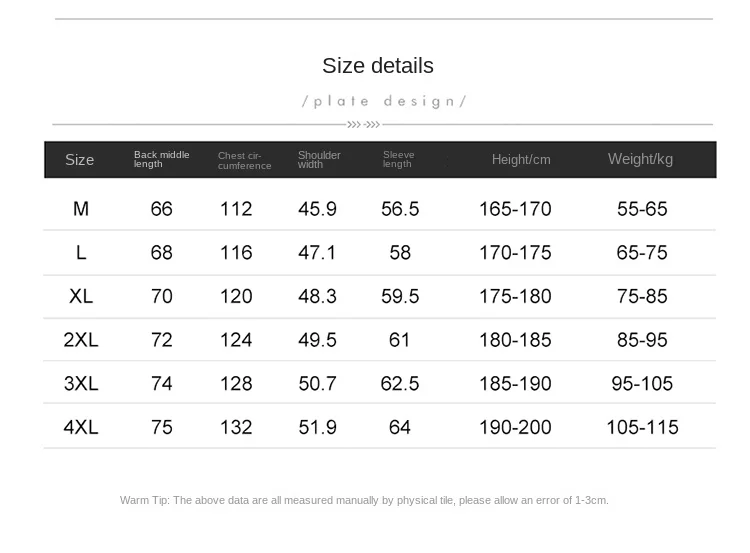Click the 165-170 height value
The image size is (750, 553).
coord(515,209)
